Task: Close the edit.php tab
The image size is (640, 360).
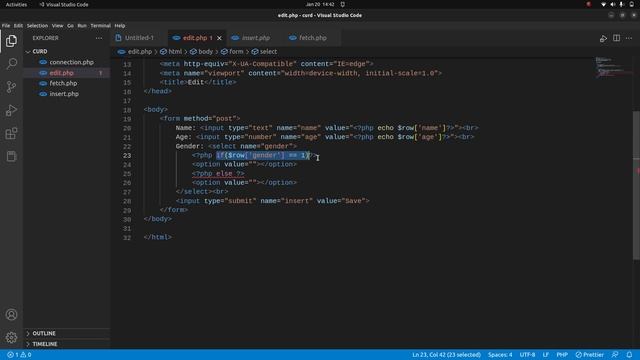Action: [x=220, y=38]
